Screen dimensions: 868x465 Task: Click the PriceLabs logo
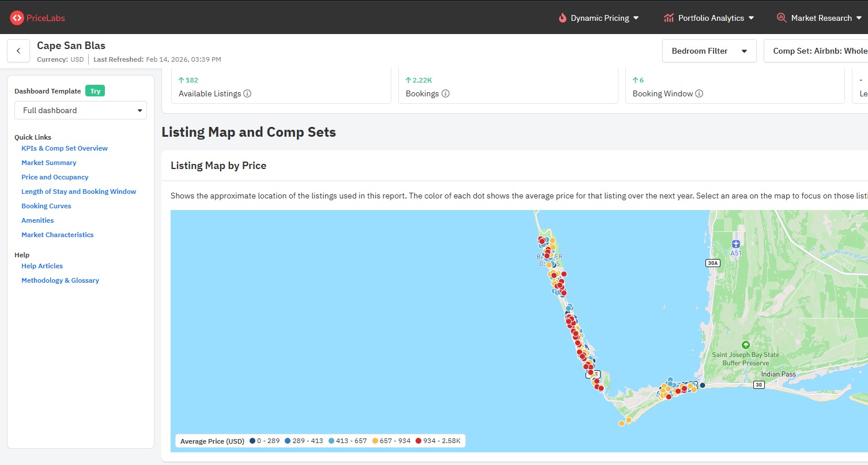coord(37,18)
